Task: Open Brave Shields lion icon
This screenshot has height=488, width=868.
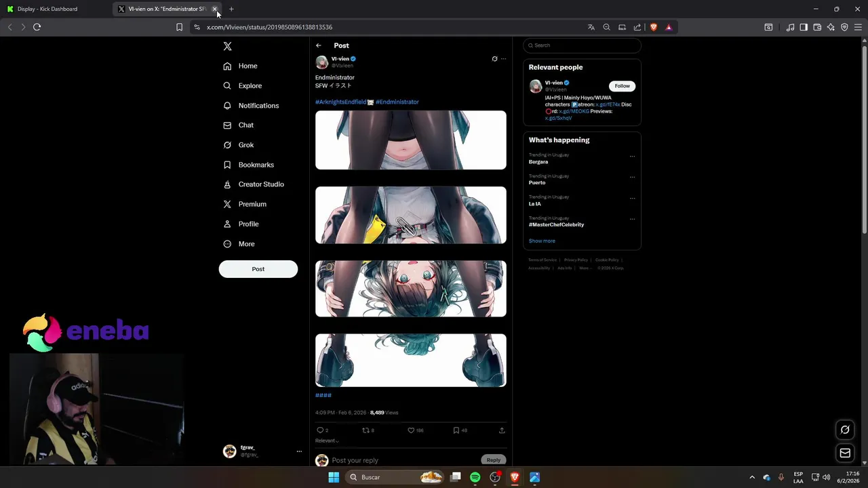Action: click(654, 27)
